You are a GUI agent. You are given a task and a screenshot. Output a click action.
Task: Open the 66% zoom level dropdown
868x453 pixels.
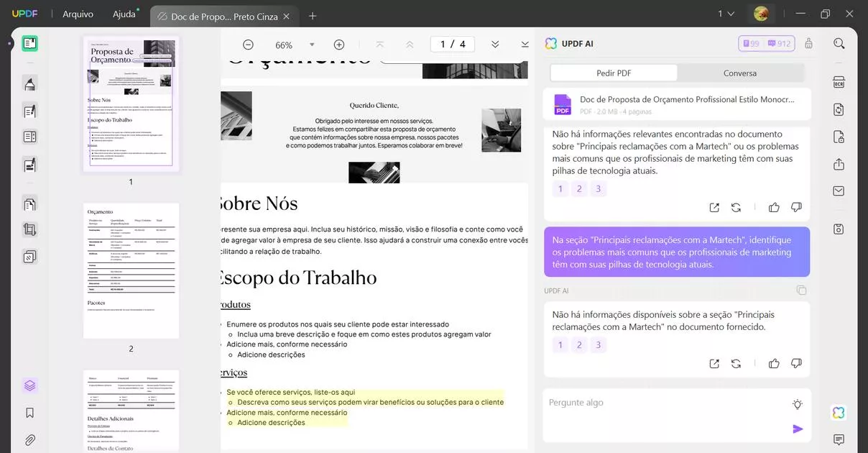[x=312, y=44]
